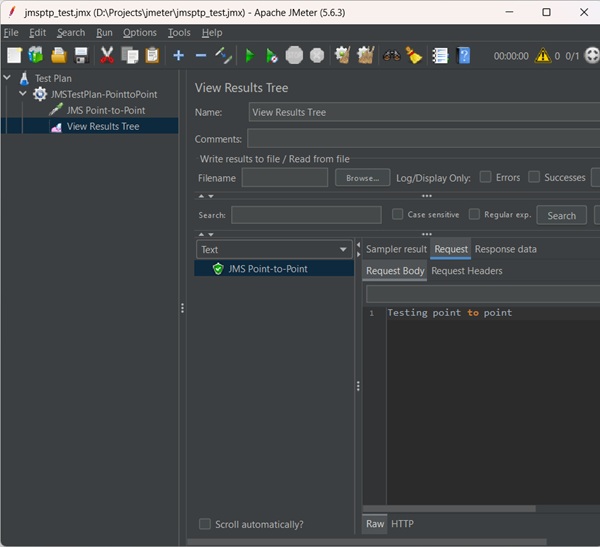600x547 pixels.
Task: Click the New test plan icon
Action: [15, 56]
